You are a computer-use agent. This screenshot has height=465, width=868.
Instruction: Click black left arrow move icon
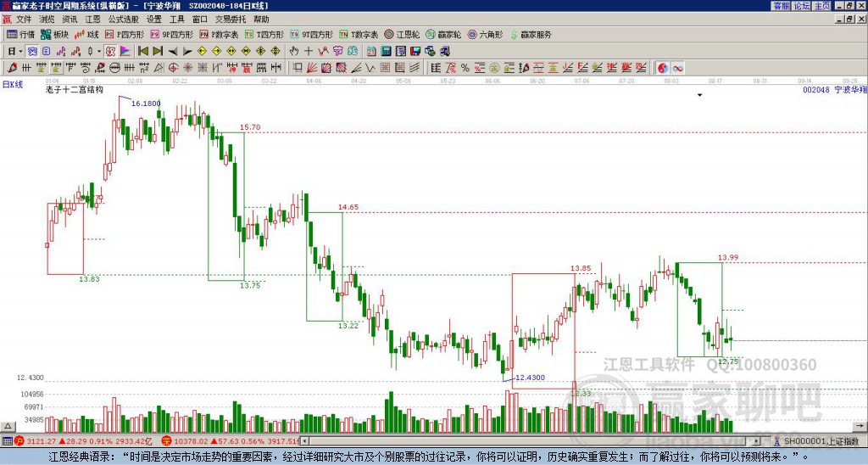click(173, 52)
